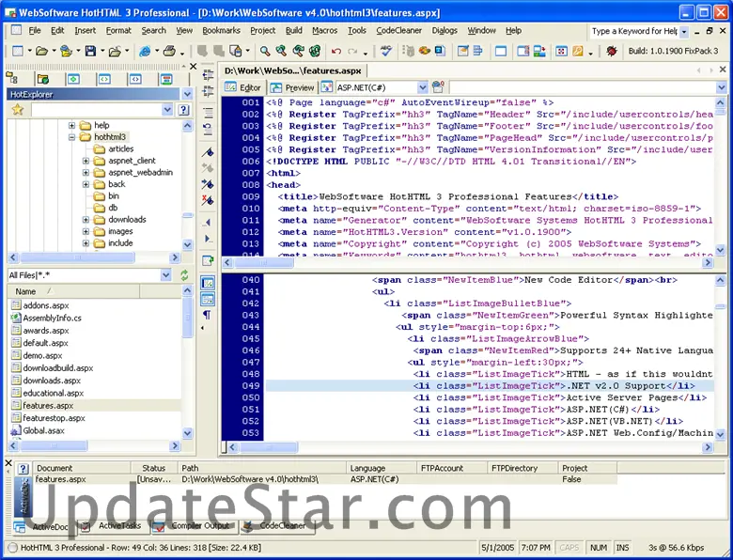Open the CodeCleaner menu
Image resolution: width=733 pixels, height=560 pixels.
click(x=398, y=30)
